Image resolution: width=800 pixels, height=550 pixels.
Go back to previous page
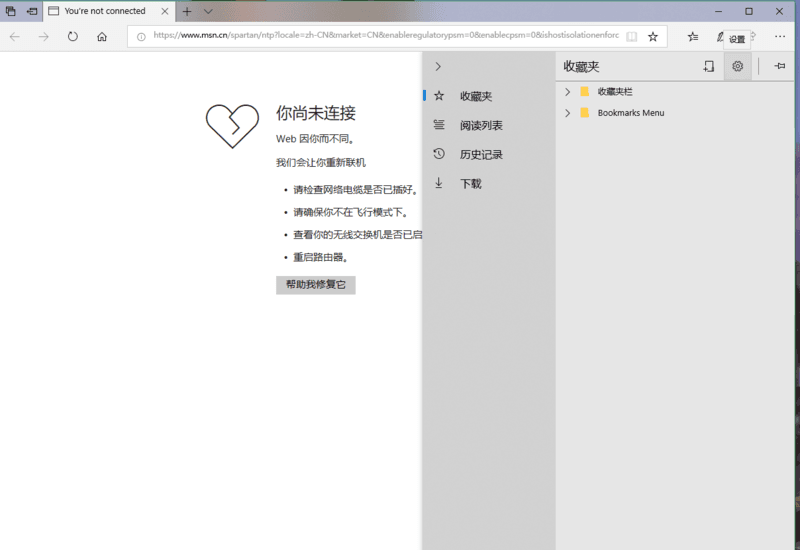[15, 36]
